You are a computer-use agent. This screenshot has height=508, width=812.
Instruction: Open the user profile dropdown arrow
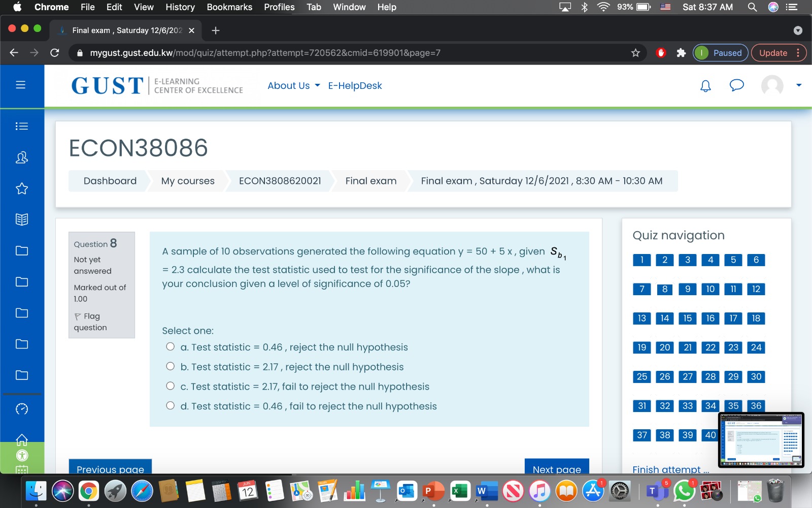[798, 86]
